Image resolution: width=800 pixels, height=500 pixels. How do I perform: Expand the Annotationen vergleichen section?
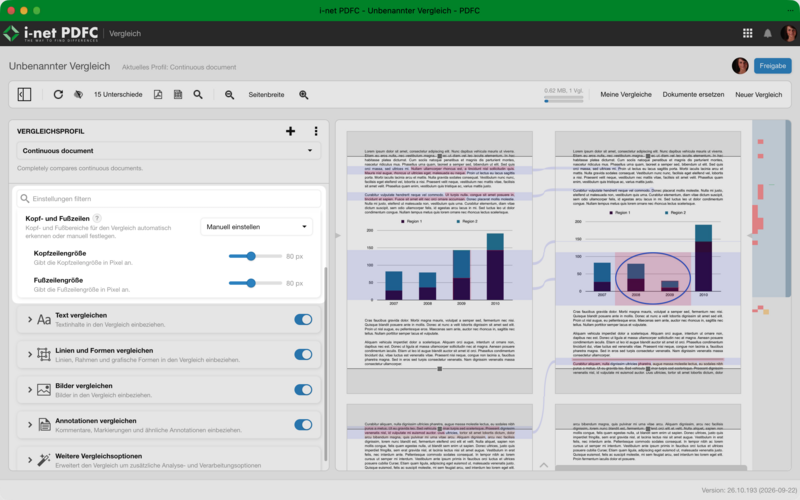point(30,424)
